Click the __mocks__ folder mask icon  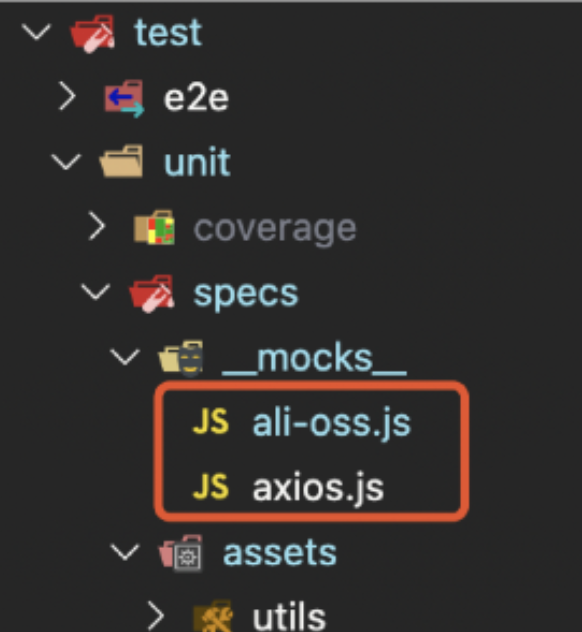(x=181, y=358)
